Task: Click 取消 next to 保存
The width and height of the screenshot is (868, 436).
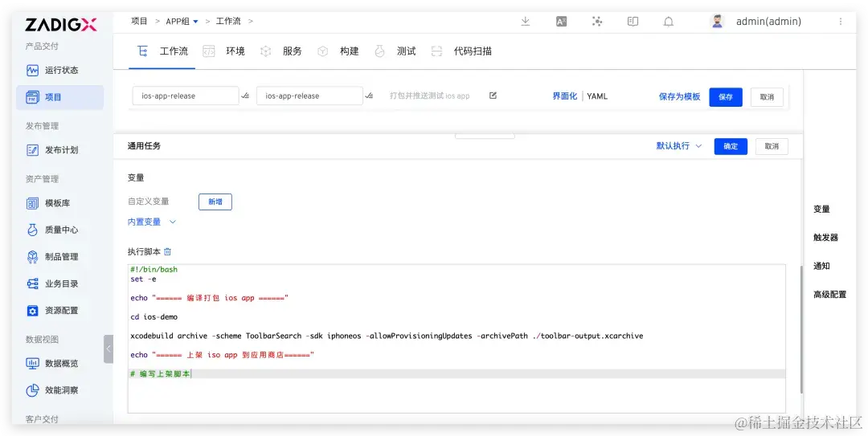Action: point(767,97)
